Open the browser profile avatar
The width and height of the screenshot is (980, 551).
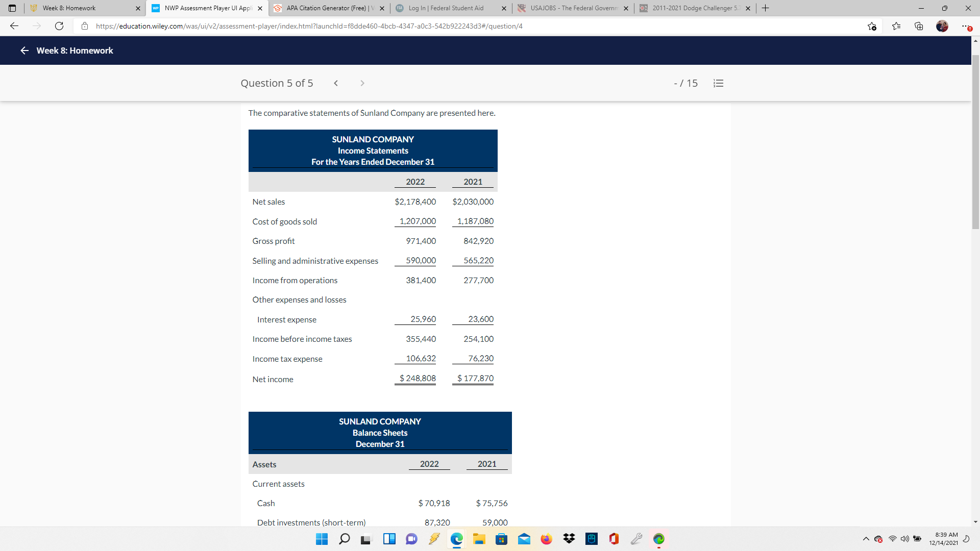coord(942,26)
